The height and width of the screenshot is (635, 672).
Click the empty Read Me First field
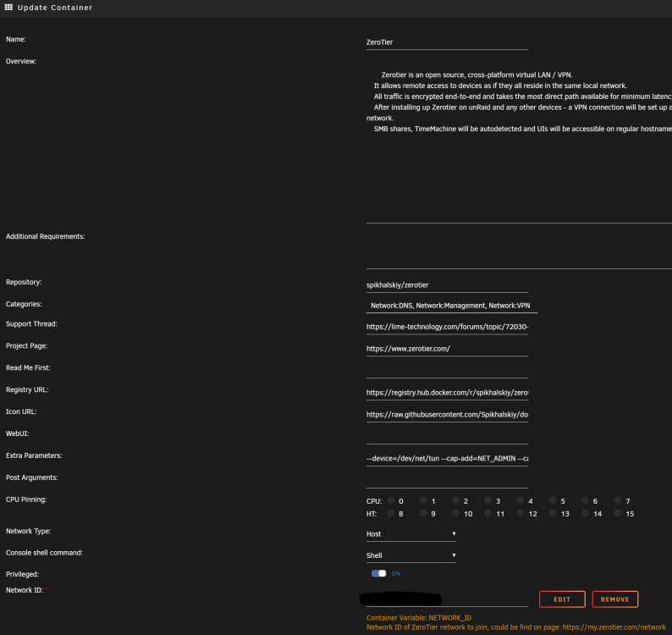pos(447,371)
